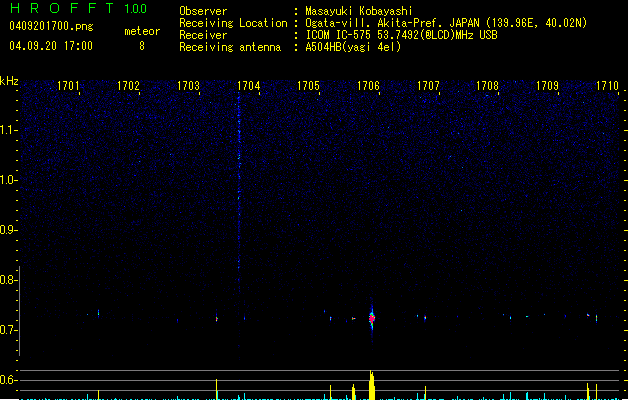Click the 04.09.20 17:00 date text
This screenshot has height=400, width=629.
point(51,46)
